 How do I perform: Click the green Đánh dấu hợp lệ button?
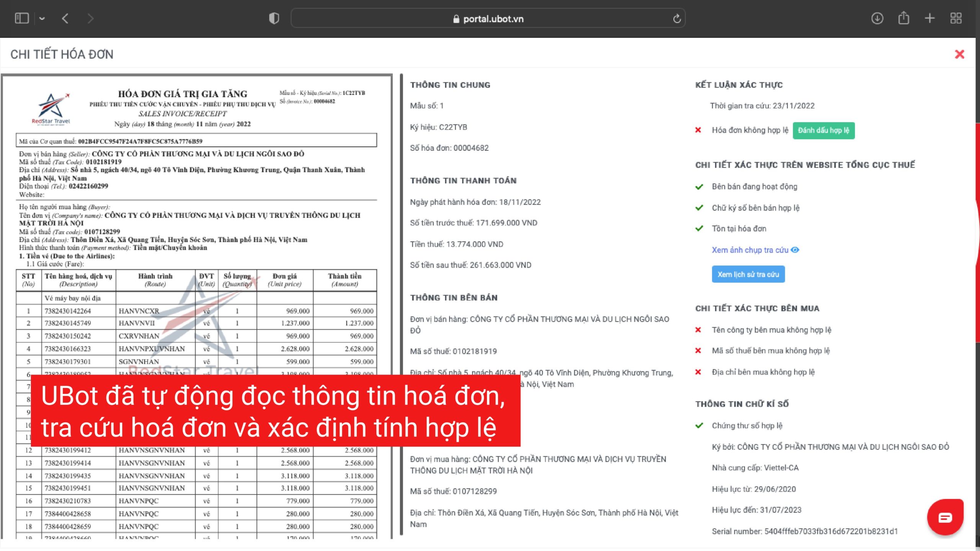click(823, 130)
